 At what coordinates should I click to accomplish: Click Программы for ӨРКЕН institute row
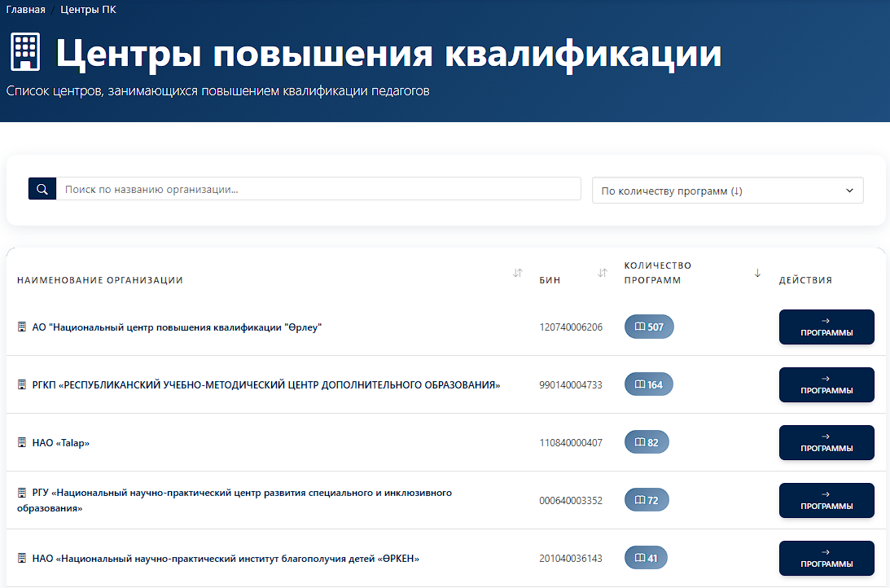tap(826, 558)
